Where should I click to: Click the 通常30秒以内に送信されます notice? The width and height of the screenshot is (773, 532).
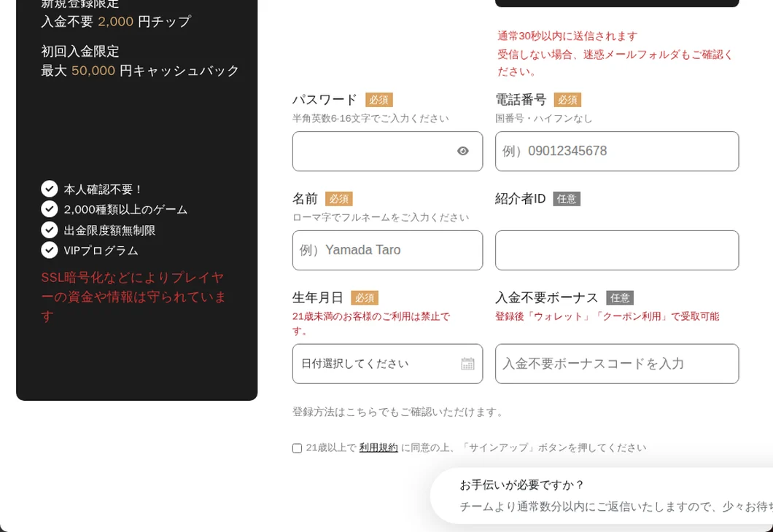click(567, 36)
